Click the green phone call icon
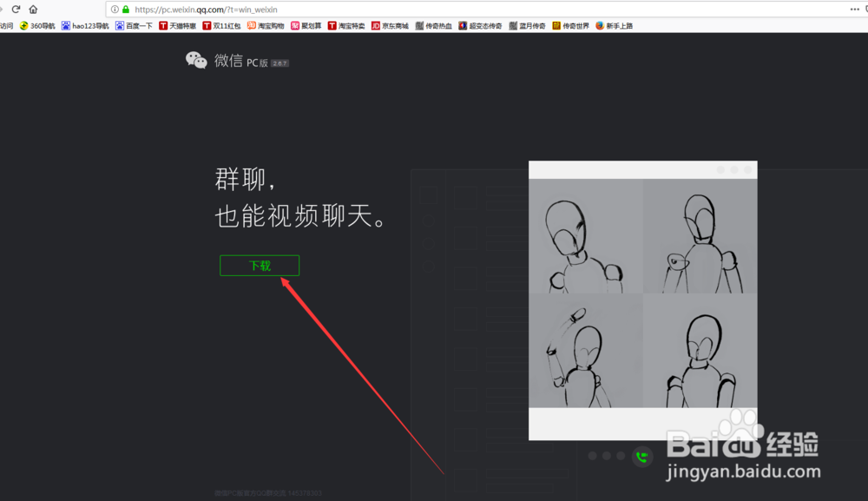The height and width of the screenshot is (501, 868). (642, 457)
